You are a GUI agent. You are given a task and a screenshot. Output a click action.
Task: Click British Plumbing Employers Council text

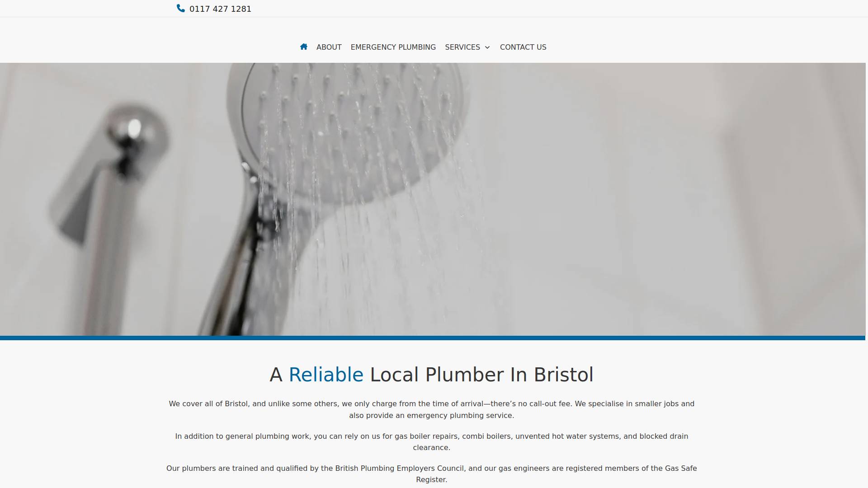pyautogui.click(x=400, y=468)
